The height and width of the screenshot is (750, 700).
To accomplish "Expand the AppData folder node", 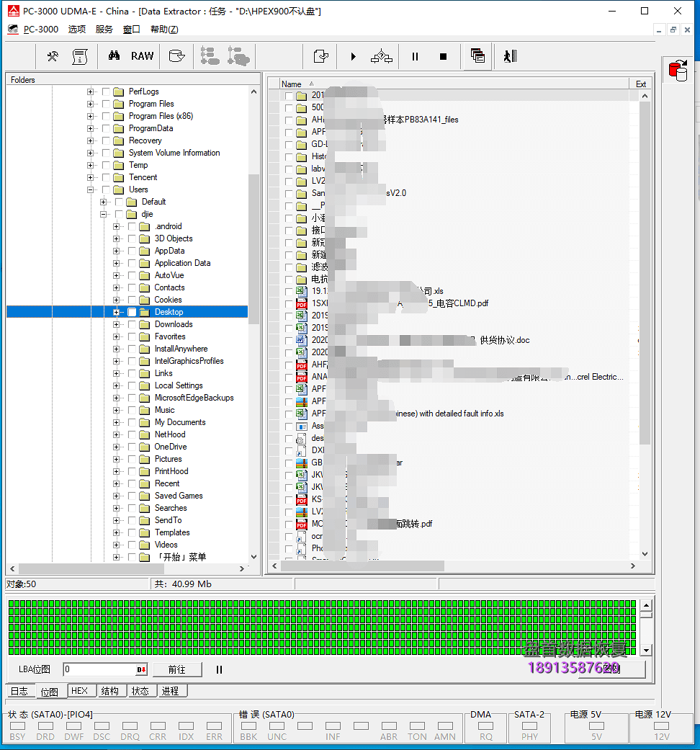I will 116,251.
